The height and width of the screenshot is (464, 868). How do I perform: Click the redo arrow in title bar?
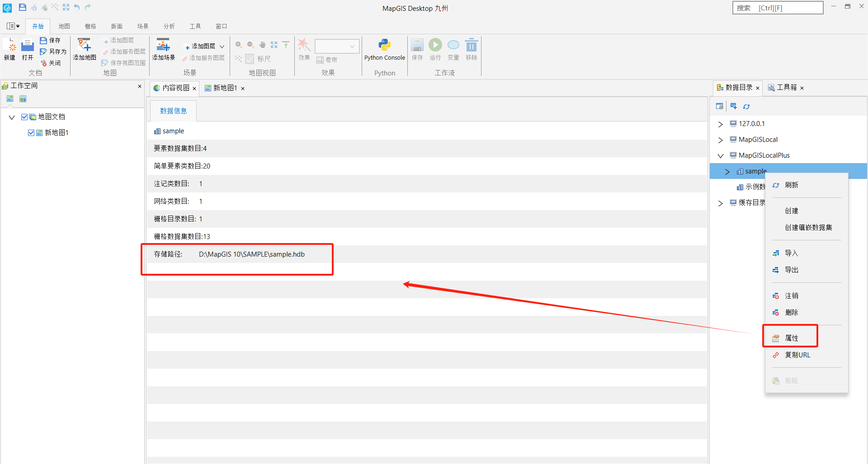[x=88, y=7]
